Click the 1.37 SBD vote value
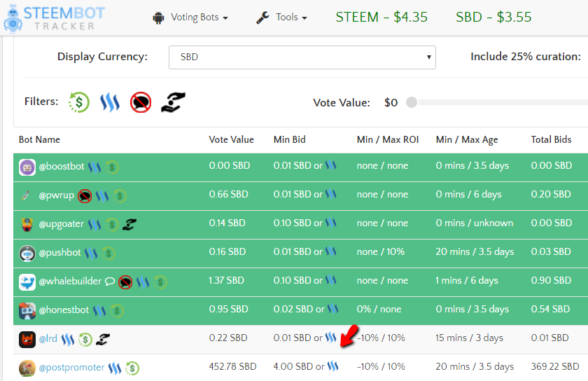Viewport: 588px width, 381px height. pos(227,280)
